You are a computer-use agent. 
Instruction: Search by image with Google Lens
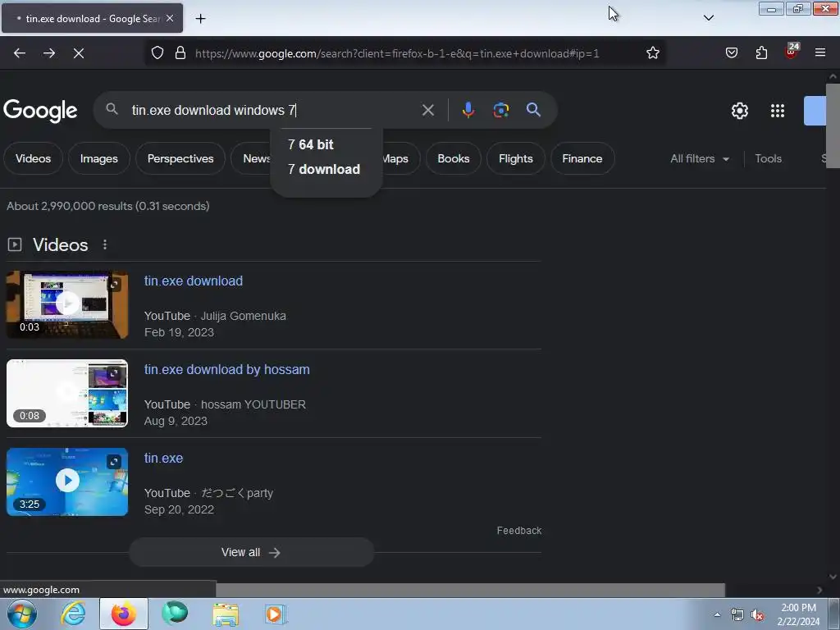click(x=501, y=110)
